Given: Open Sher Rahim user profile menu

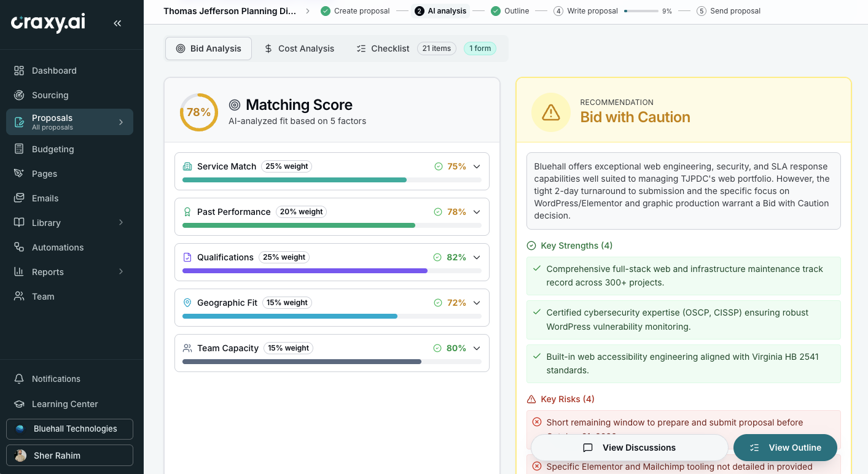Looking at the screenshot, I should 69,456.
